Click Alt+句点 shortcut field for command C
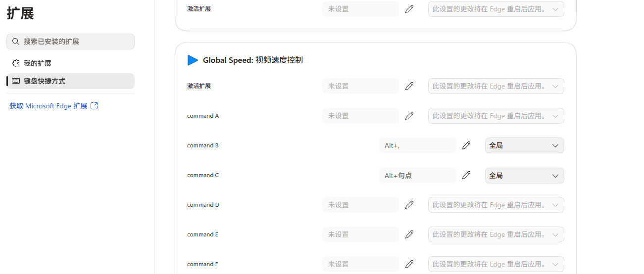 coord(418,175)
